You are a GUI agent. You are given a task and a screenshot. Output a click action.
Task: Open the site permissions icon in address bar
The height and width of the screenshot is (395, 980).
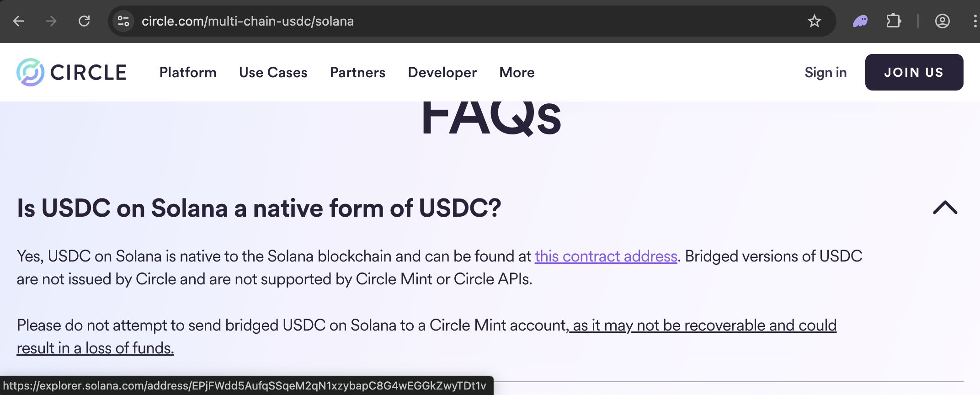point(122,21)
